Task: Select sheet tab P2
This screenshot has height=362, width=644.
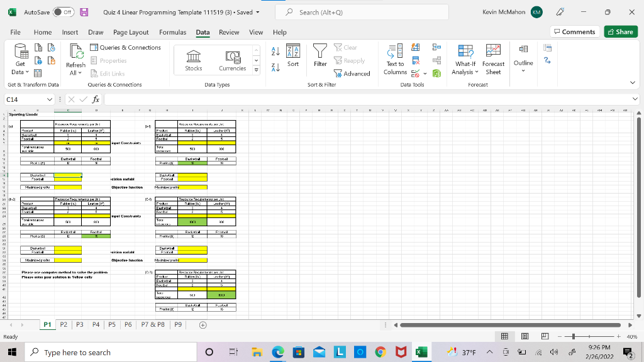Action: (64, 325)
